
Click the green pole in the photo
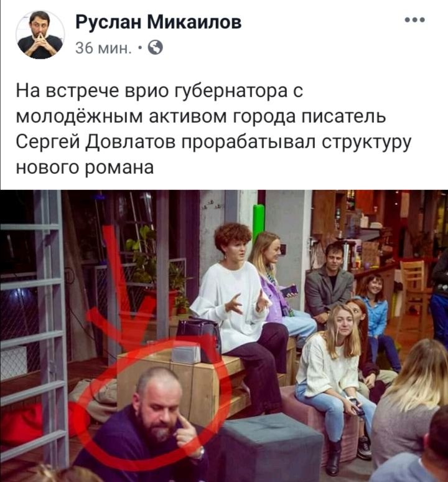pos(258,220)
